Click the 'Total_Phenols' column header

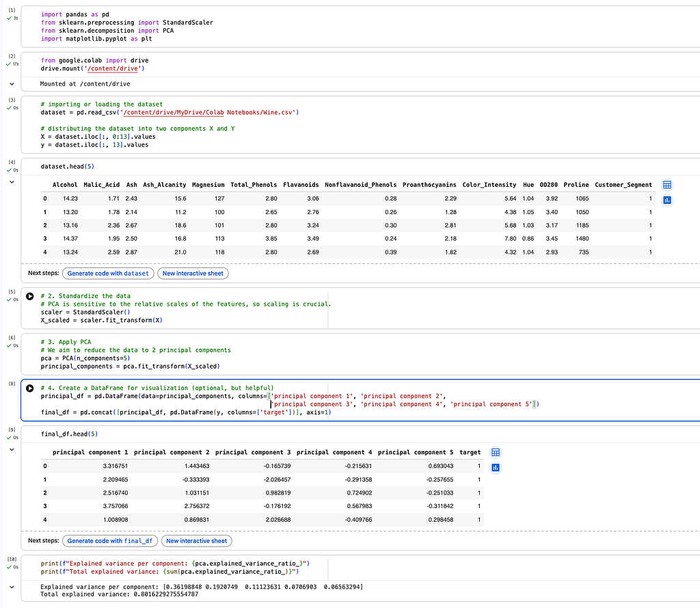click(254, 185)
